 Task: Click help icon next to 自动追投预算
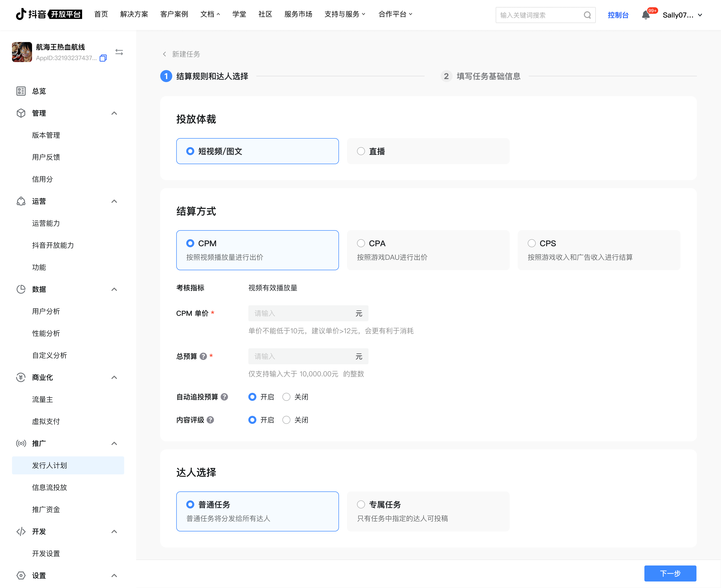(x=224, y=397)
